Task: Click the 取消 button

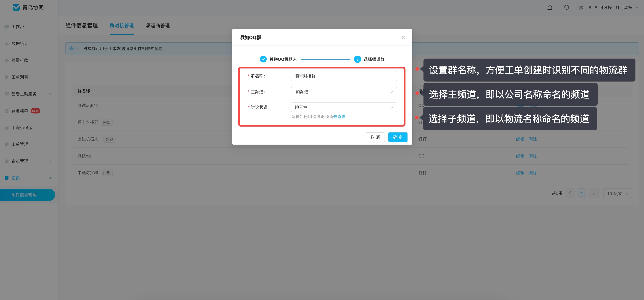Action: (375, 137)
